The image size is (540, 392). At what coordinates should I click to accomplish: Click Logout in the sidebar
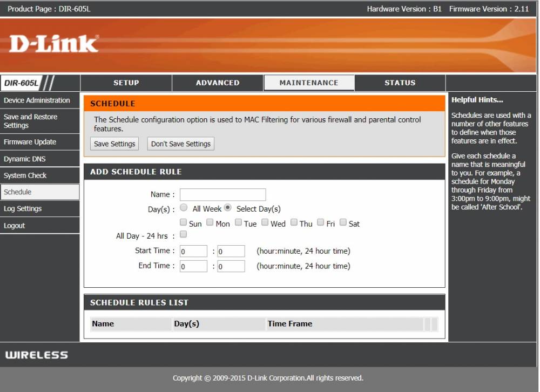(x=39, y=226)
